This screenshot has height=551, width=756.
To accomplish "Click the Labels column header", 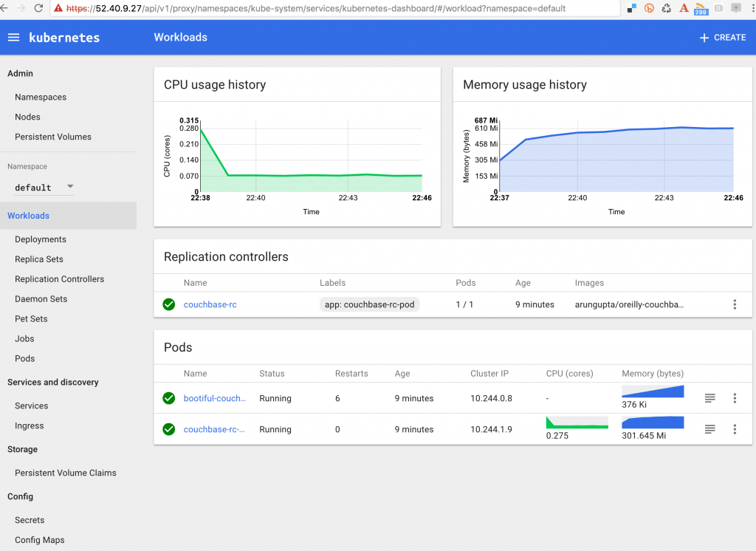I will point(333,283).
